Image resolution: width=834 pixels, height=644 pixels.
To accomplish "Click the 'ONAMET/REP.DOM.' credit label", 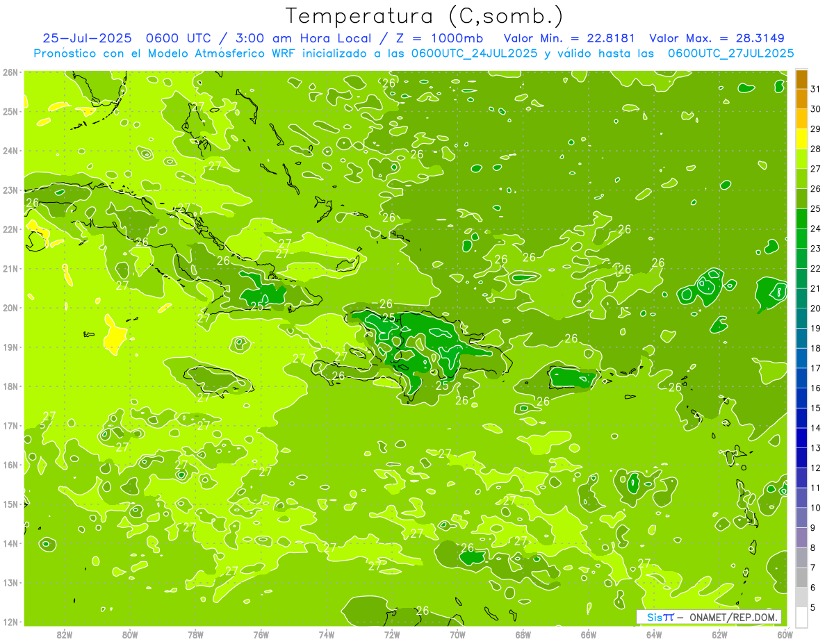I will point(734,617).
